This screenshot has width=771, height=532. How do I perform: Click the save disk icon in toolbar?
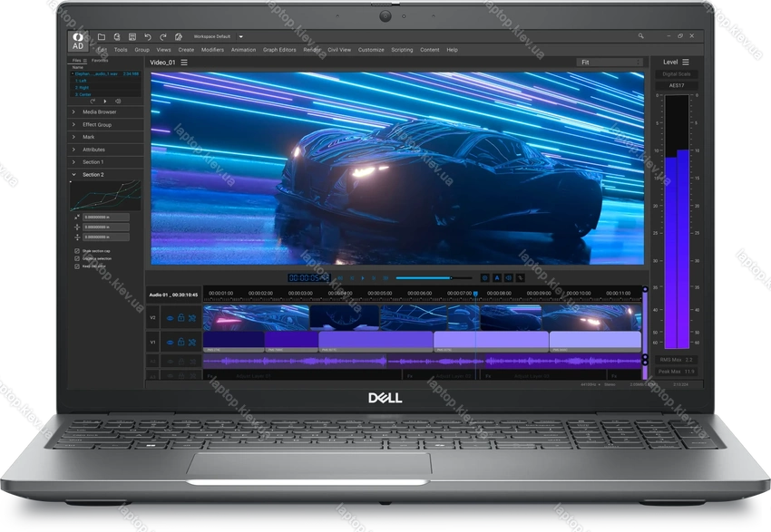point(130,36)
